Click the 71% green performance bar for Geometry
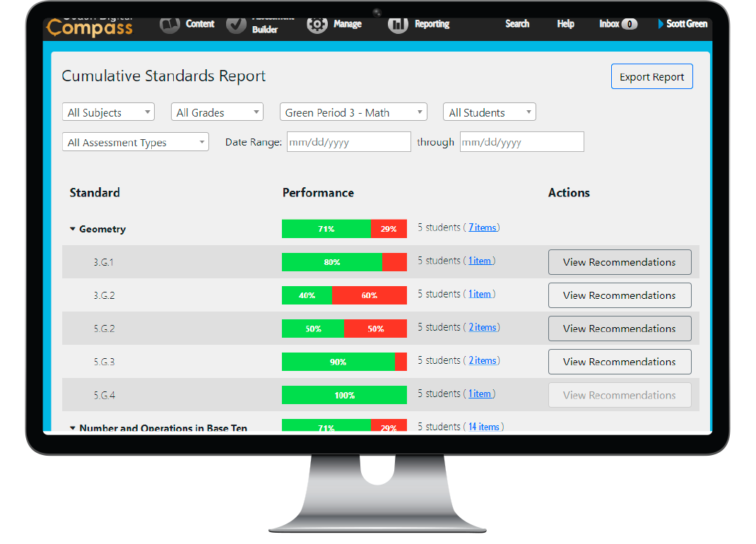This screenshot has height=544, width=756. (326, 228)
